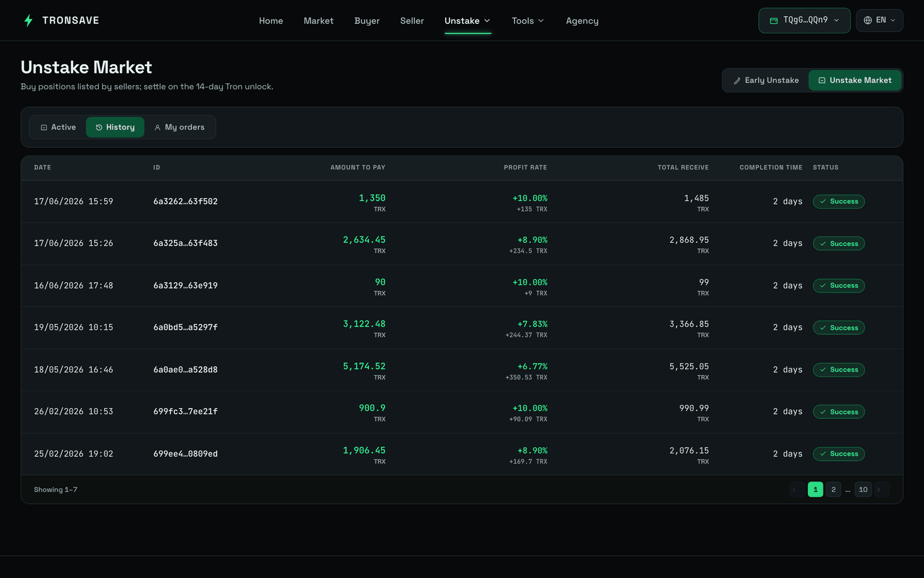
Task: Click order ID 6a0bd5…a5297f
Action: [185, 328]
